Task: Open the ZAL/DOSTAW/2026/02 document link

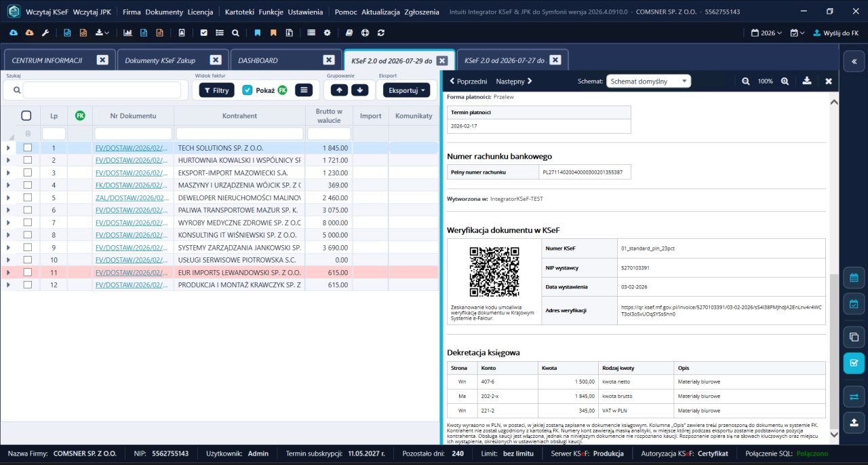Action: point(132,198)
